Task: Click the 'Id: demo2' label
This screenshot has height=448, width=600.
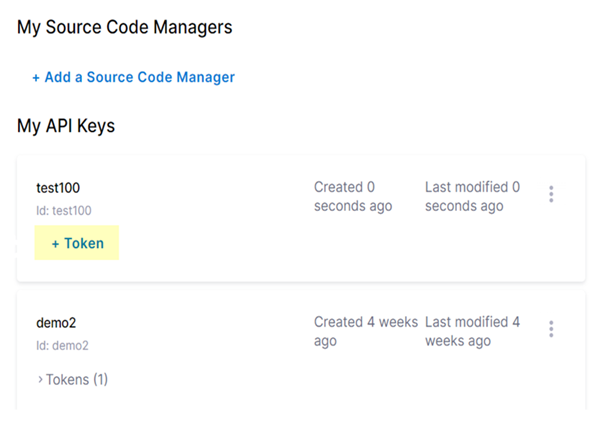Action: point(62,346)
